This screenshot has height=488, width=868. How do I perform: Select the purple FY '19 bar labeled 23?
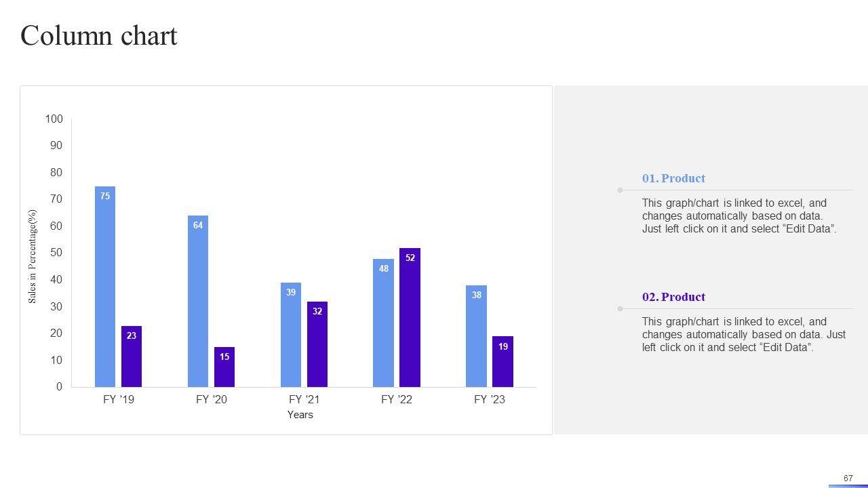(x=132, y=357)
